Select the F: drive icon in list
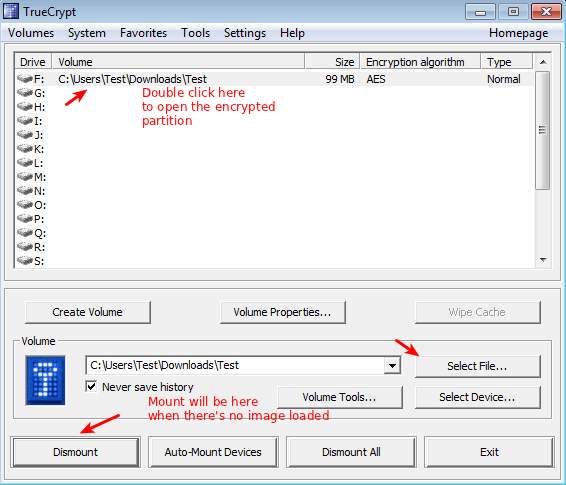 (25, 78)
